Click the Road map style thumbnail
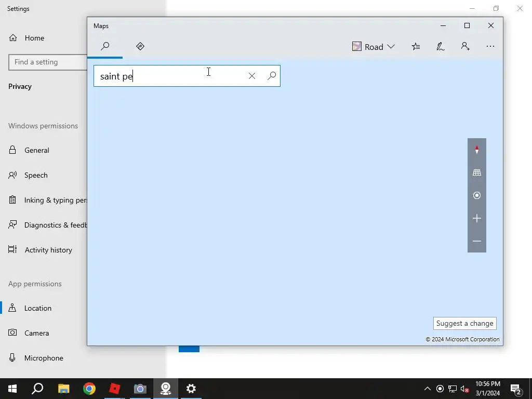The image size is (532, 399). (x=356, y=46)
